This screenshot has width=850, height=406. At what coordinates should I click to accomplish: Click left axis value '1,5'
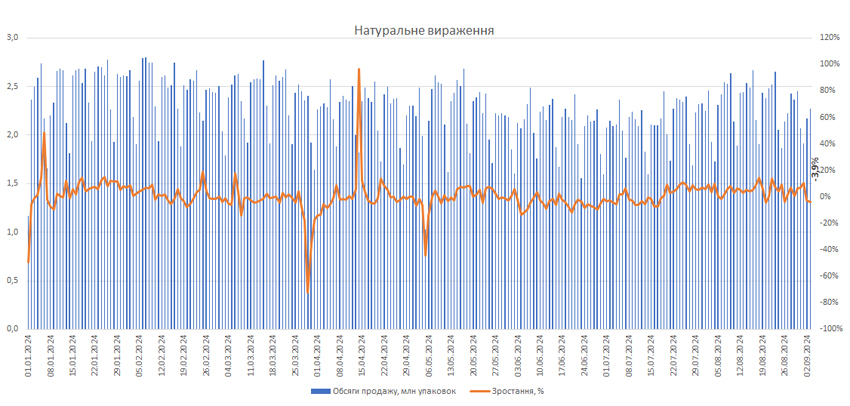pyautogui.click(x=12, y=183)
